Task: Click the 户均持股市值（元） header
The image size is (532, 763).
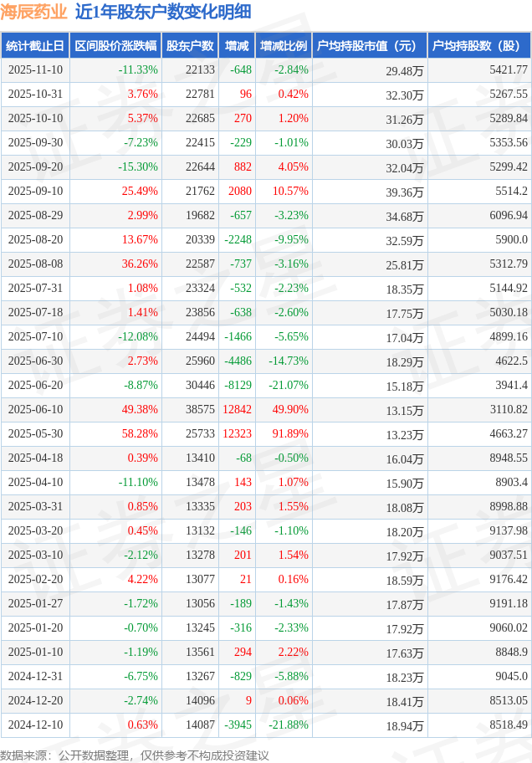Action: (368, 46)
